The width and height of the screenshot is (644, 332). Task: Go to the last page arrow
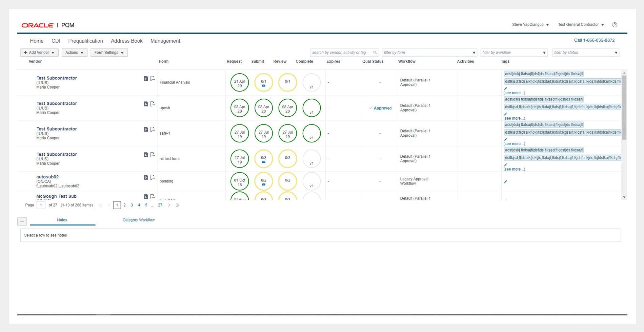click(x=177, y=205)
